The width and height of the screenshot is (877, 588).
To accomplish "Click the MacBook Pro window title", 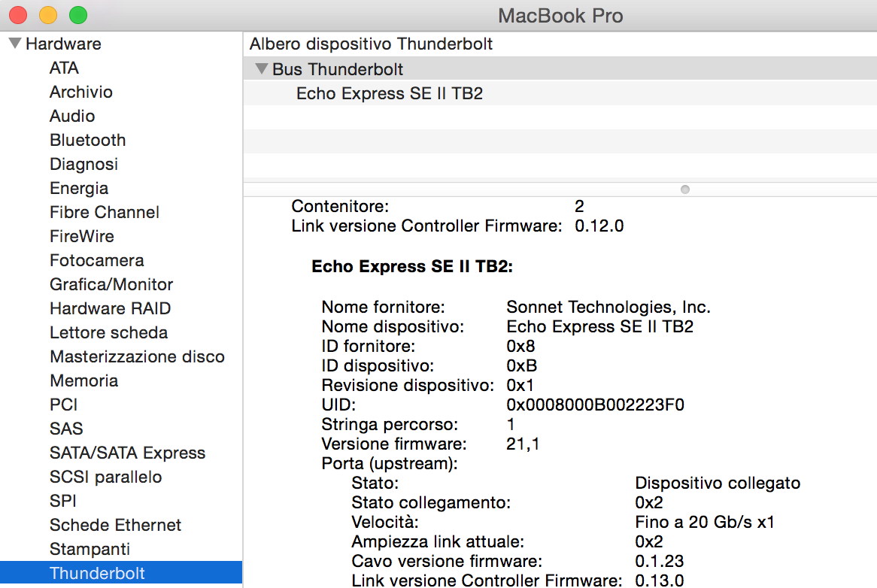I will [560, 16].
